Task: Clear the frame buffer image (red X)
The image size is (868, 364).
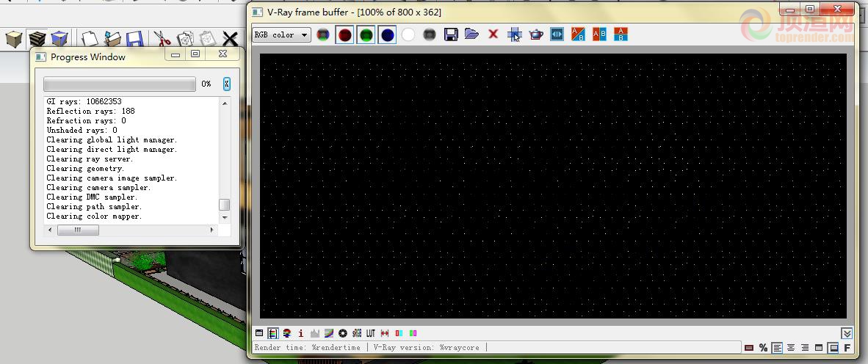Action: pos(493,34)
